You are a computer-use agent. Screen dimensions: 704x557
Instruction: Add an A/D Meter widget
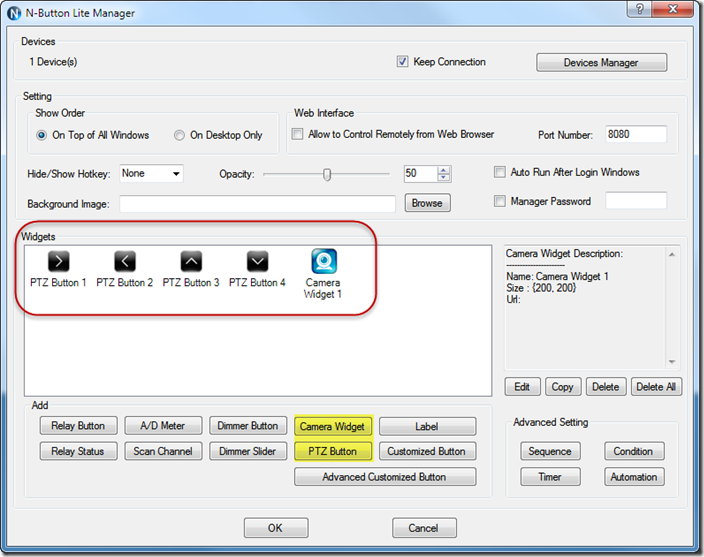click(x=163, y=426)
